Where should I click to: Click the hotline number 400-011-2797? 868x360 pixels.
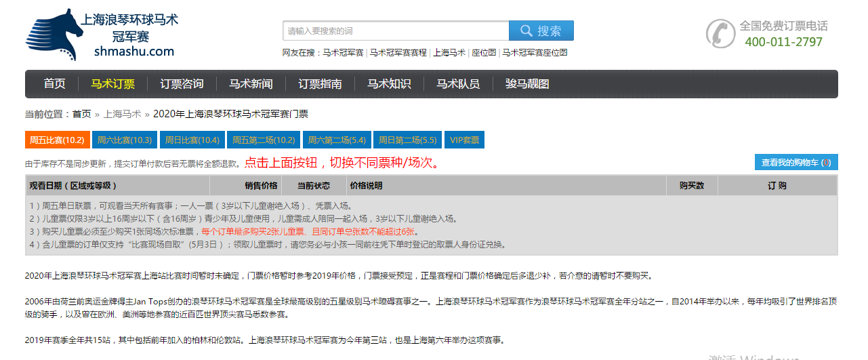point(784,42)
